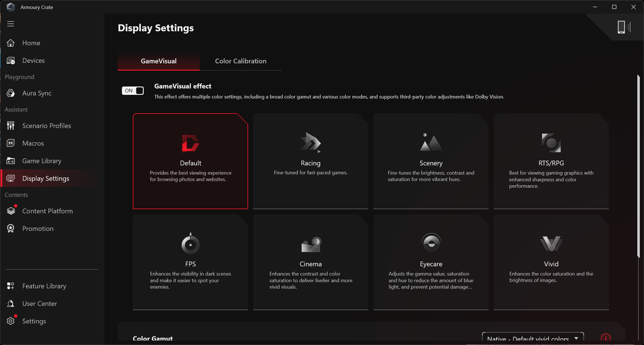Click the Color Gamut info icon
Viewport: 644px width, 345px height.
[x=605, y=339]
